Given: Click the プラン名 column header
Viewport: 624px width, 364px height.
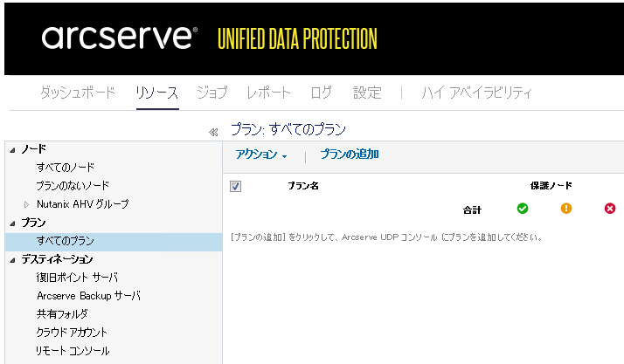Looking at the screenshot, I should click(x=303, y=186).
